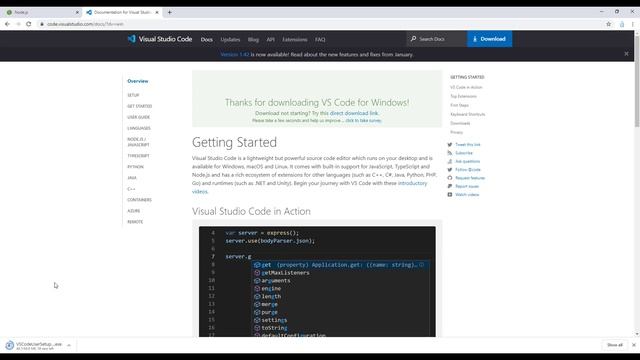This screenshot has width=640, height=360.
Task: Click the Visual Studio Code logo icon
Action: pos(131,39)
